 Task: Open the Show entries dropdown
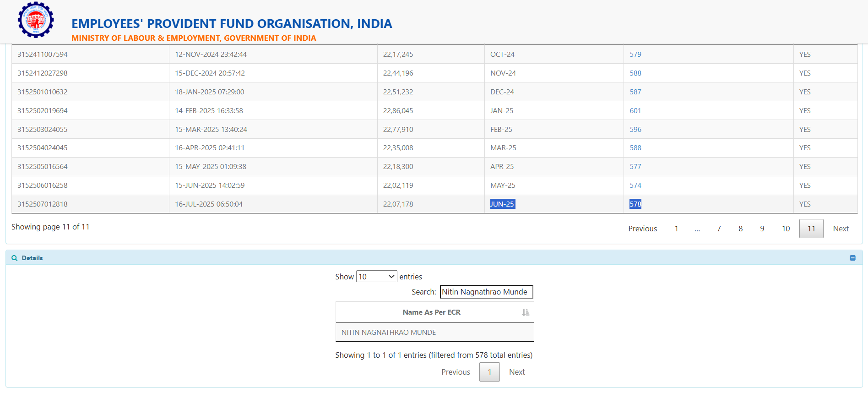pos(376,277)
